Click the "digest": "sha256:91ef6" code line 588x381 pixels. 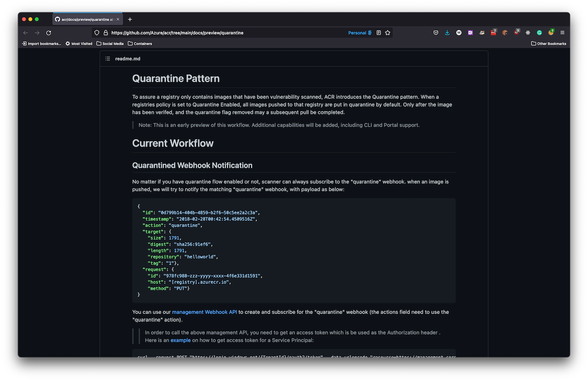181,244
